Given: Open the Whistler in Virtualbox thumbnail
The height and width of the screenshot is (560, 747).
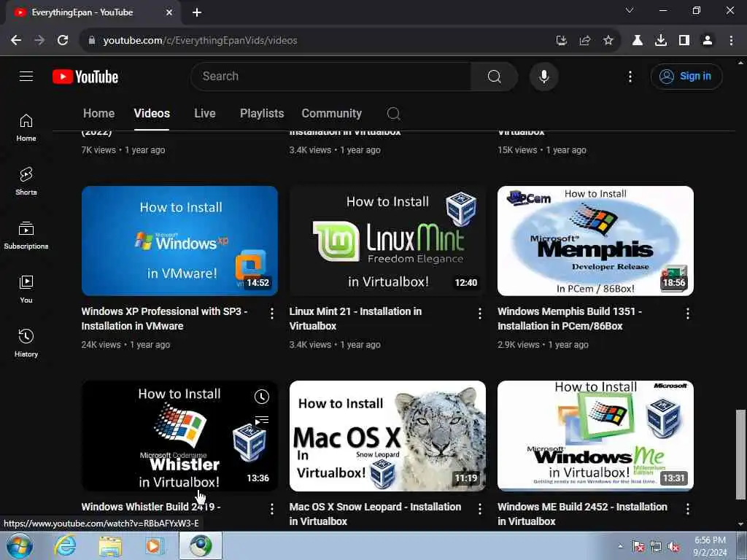Looking at the screenshot, I should (179, 436).
